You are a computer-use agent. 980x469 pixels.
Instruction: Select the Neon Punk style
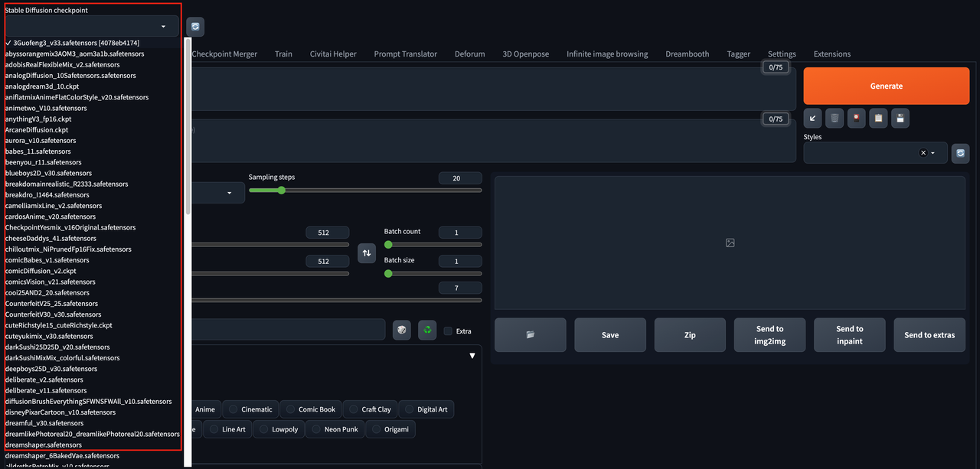[335, 429]
